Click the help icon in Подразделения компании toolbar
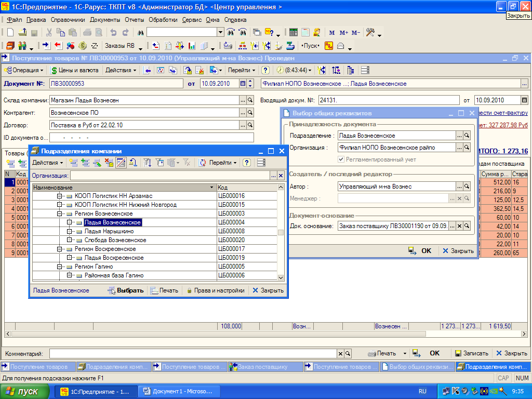532x399 pixels. (247, 163)
